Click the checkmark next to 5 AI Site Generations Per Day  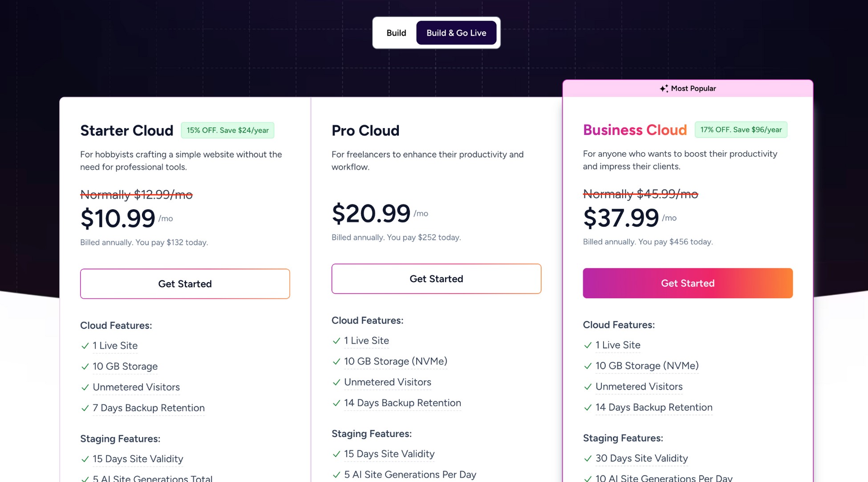point(336,475)
